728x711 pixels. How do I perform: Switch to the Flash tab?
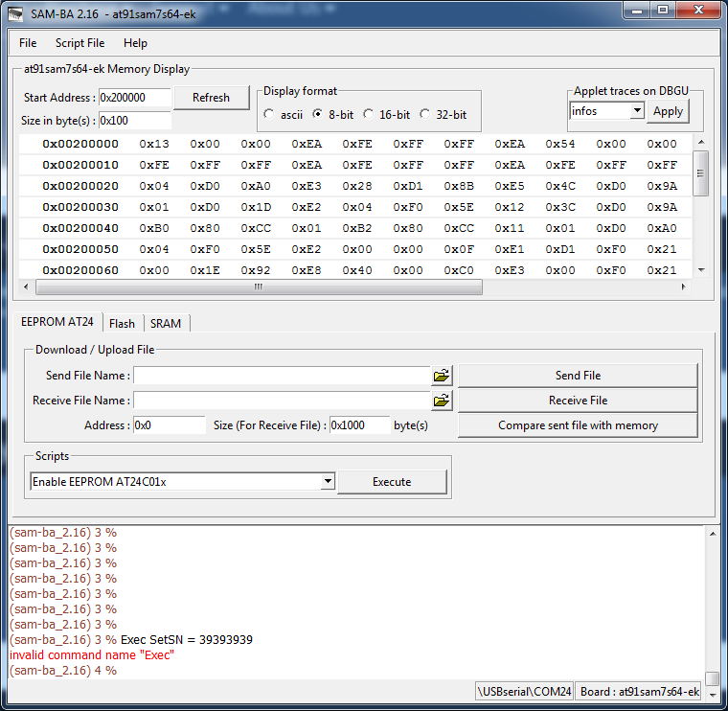122,323
